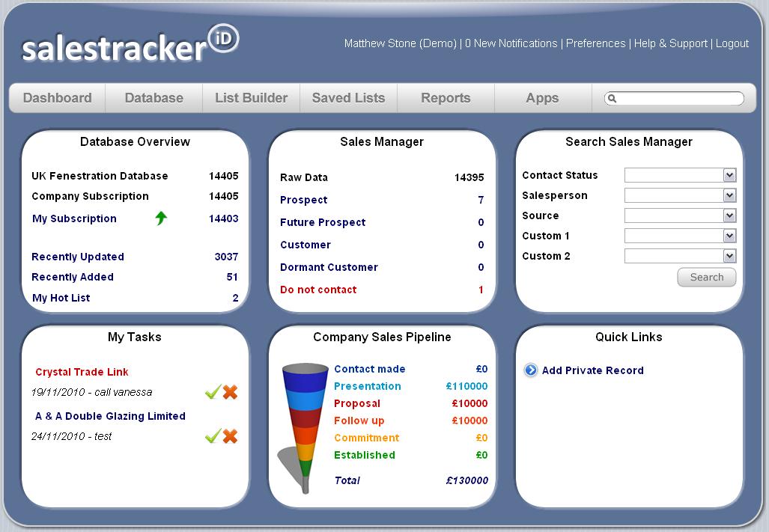Click the magnifier icon in the search box
The width and height of the screenshot is (769, 532).
pyautogui.click(x=612, y=98)
